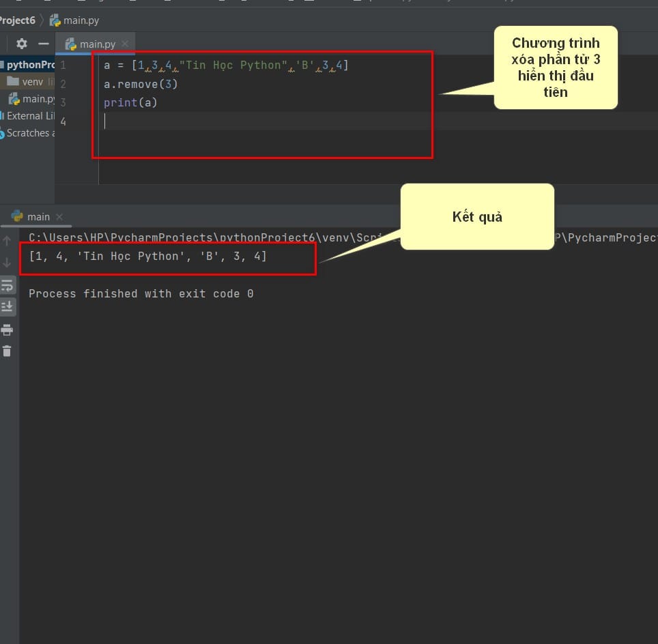This screenshot has height=644, width=658.
Task: Click line containing list assignment a =
Action: click(x=226, y=65)
